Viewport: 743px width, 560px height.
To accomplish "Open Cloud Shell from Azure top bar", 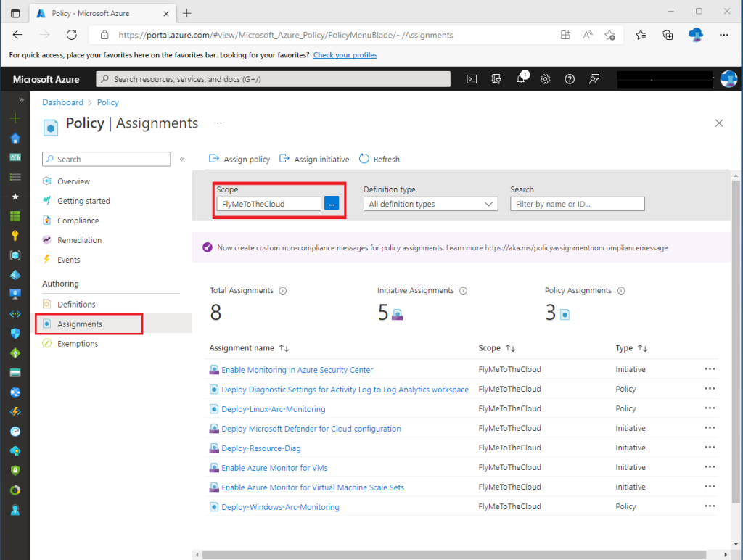I will pos(472,79).
